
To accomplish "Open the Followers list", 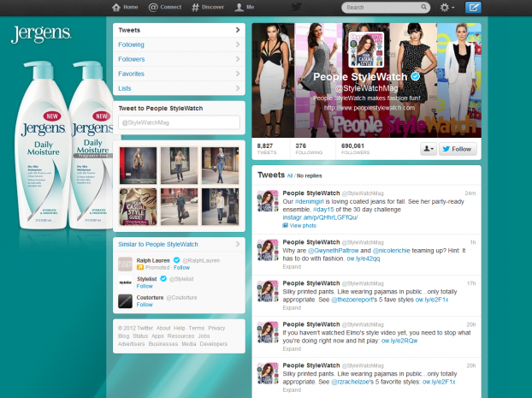I will (179, 59).
